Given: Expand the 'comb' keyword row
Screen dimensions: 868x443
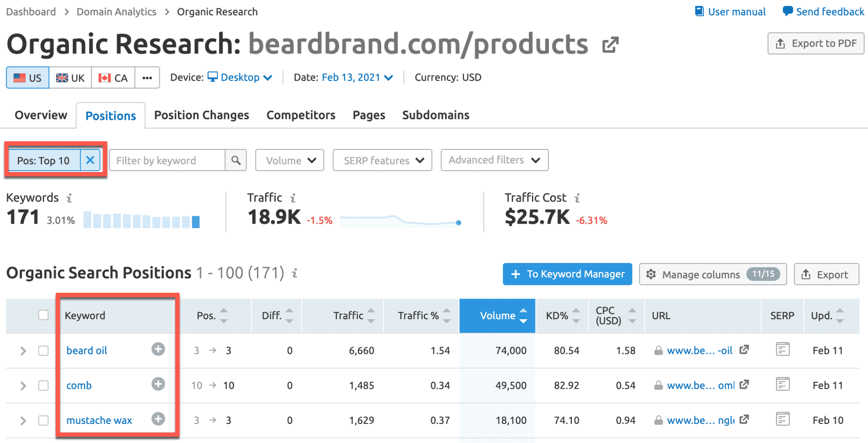Looking at the screenshot, I should (23, 386).
